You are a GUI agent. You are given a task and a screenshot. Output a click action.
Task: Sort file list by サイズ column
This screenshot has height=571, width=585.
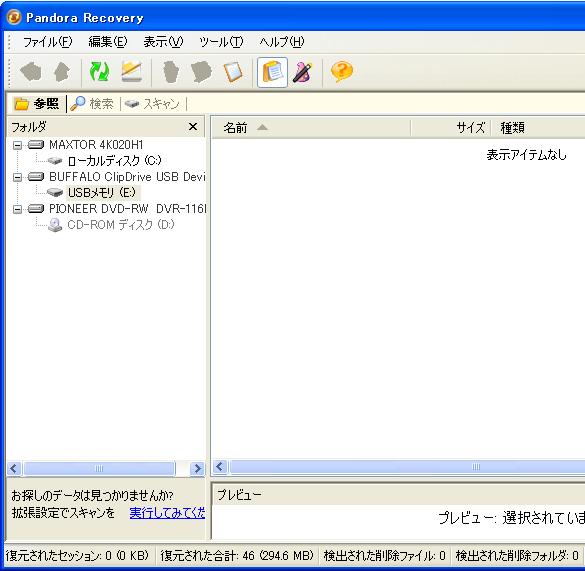(451, 128)
